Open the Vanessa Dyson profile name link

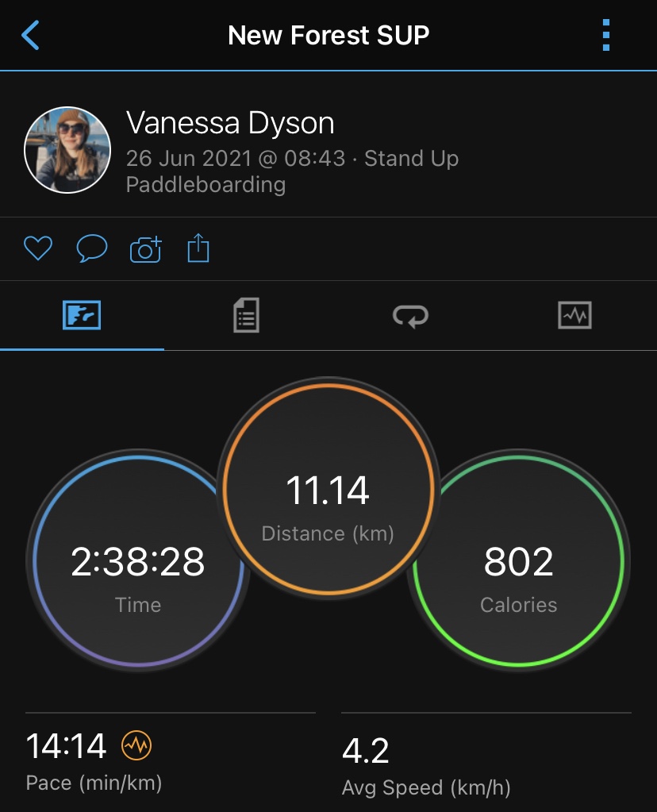click(x=230, y=123)
